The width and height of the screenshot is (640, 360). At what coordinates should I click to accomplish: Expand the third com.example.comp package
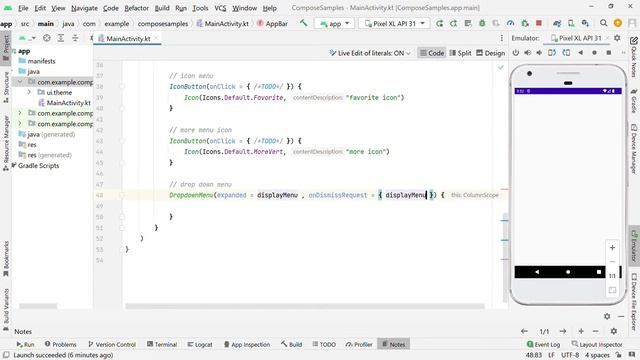point(20,124)
